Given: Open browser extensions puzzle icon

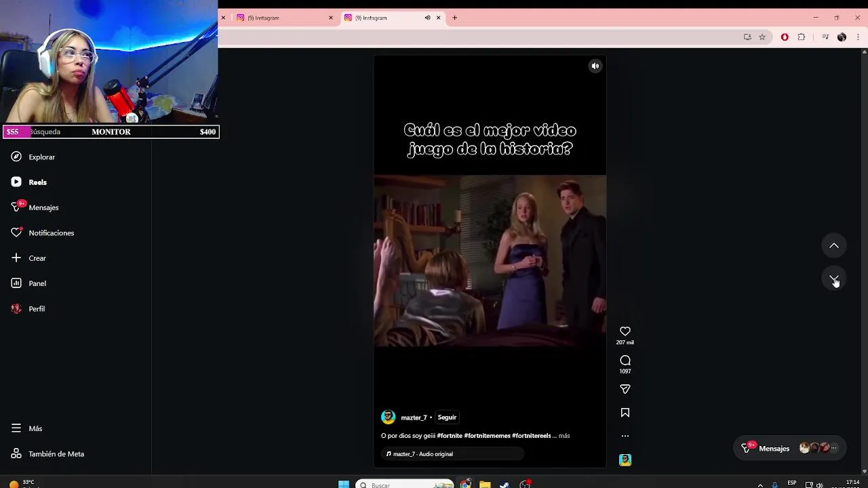Looking at the screenshot, I should click(802, 37).
